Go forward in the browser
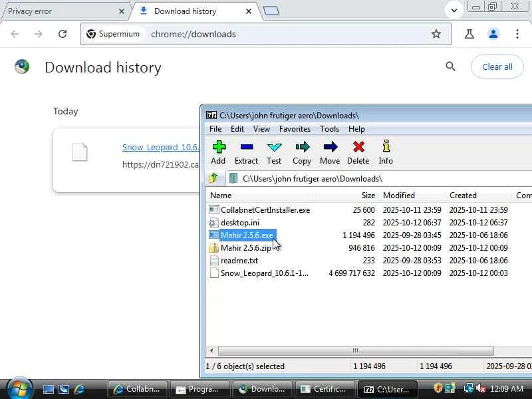The width and height of the screenshot is (532, 399). [x=39, y=34]
